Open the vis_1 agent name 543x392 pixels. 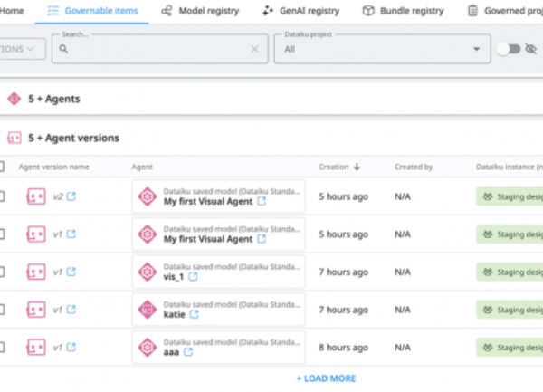pos(174,277)
